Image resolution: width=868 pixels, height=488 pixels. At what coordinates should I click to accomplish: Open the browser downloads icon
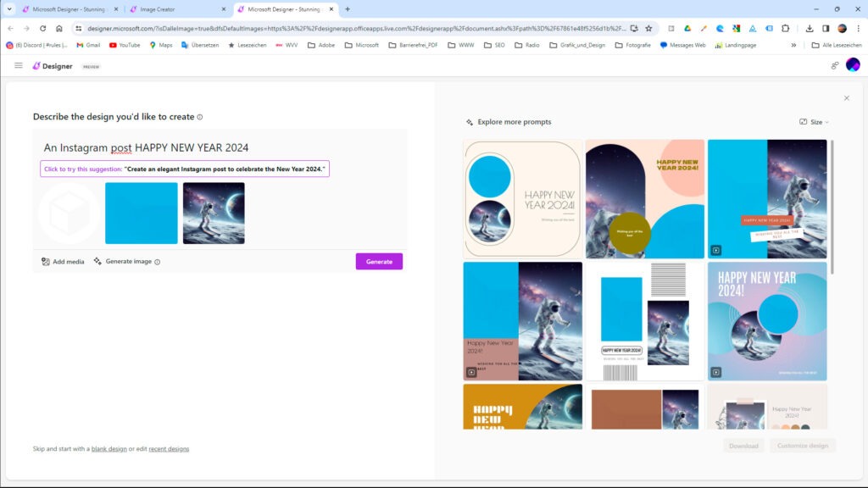tap(810, 28)
